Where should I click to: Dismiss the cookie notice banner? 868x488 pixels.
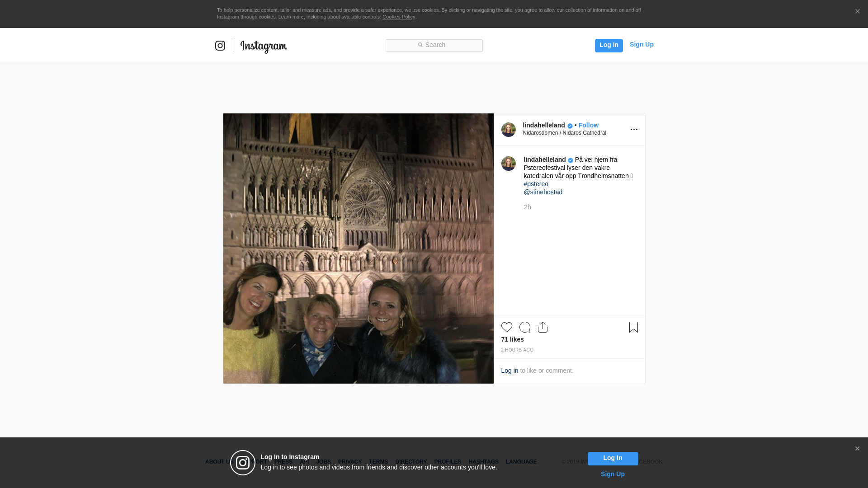[x=857, y=12]
